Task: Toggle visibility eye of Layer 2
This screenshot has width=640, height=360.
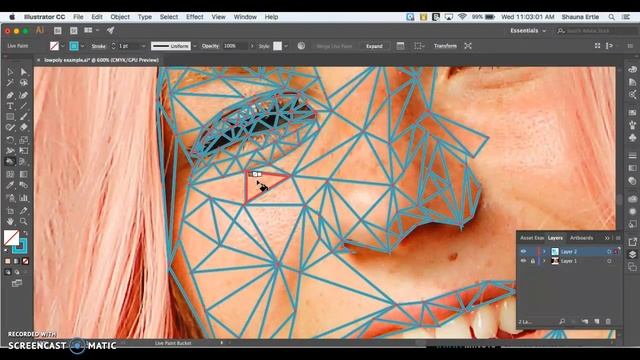Action: point(523,251)
